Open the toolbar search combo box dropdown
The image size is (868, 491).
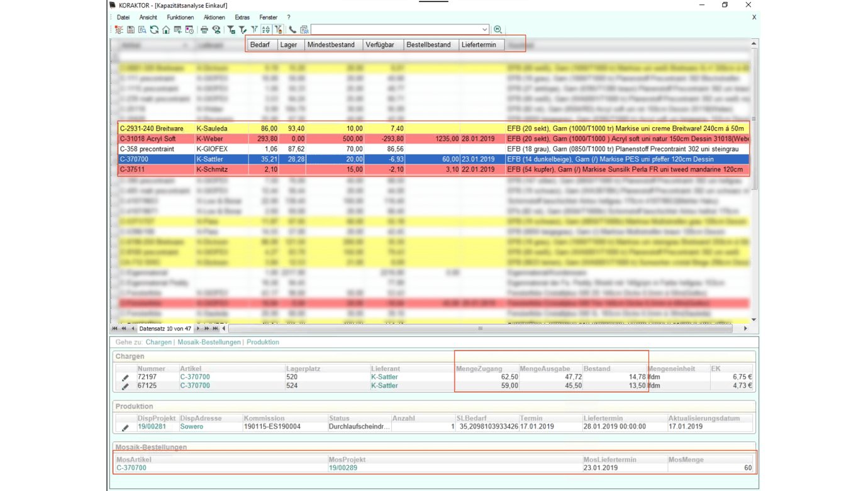[484, 30]
